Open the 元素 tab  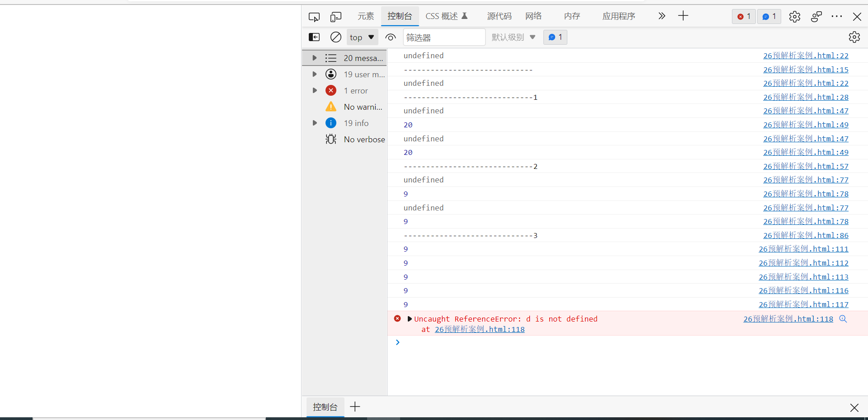[x=366, y=16]
